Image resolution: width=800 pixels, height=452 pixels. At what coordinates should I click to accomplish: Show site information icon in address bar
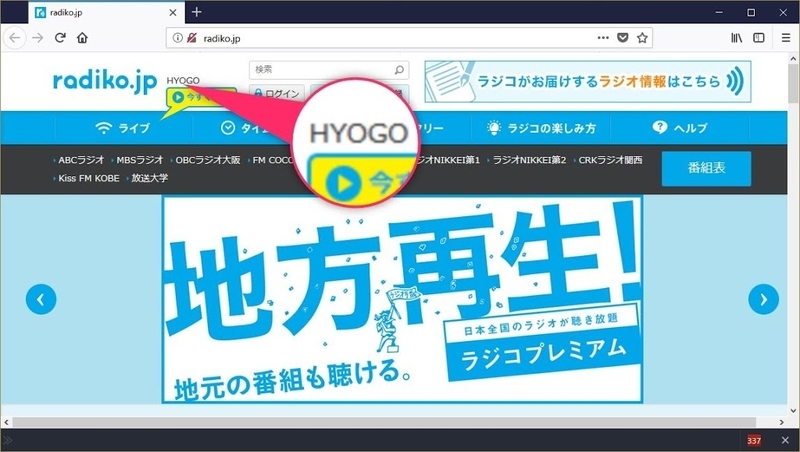pyautogui.click(x=177, y=38)
